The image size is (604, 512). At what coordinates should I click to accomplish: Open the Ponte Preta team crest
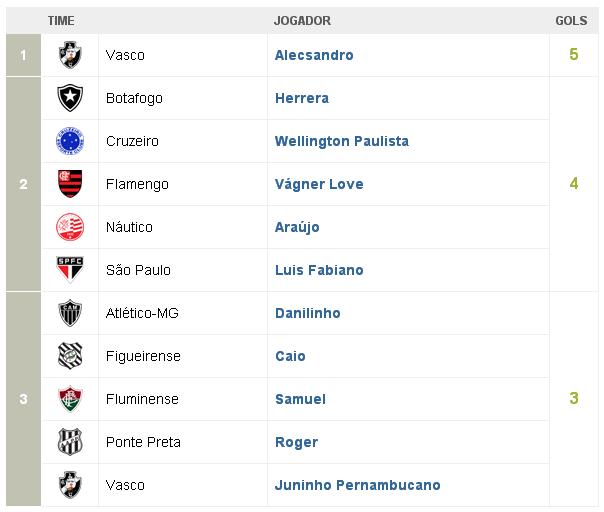pyautogui.click(x=70, y=442)
